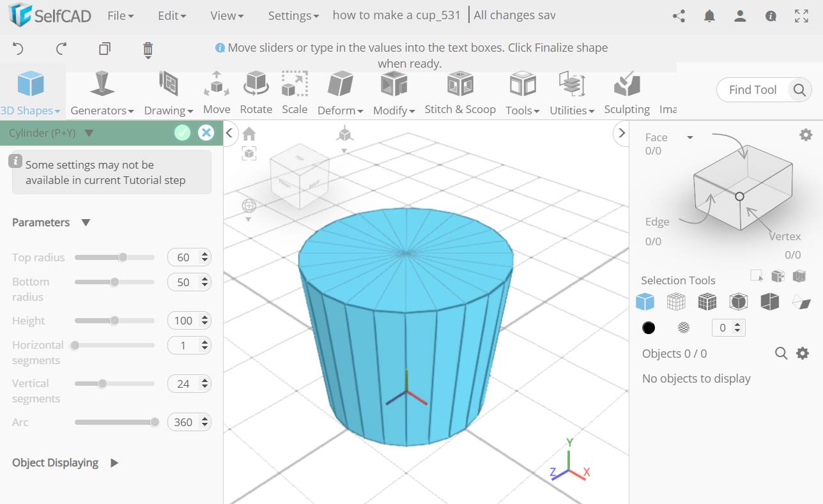Click the undo arrow icon
This screenshot has width=823, height=504.
(18, 49)
